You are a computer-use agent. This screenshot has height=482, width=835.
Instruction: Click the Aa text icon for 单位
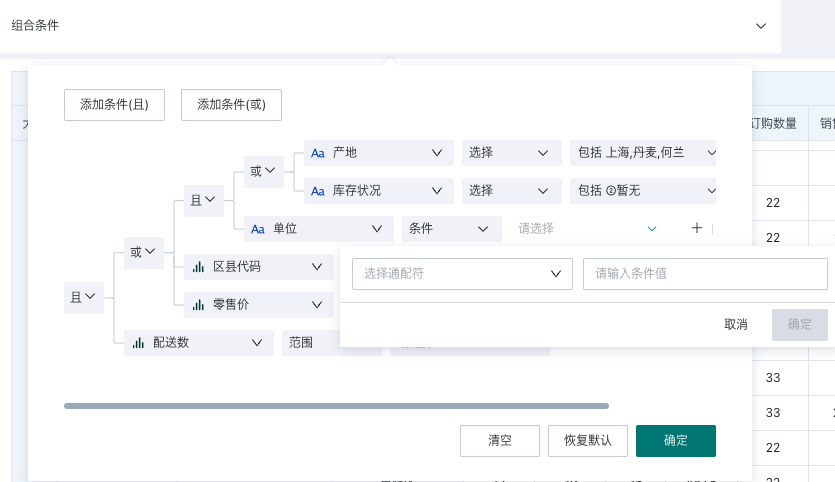coord(258,229)
